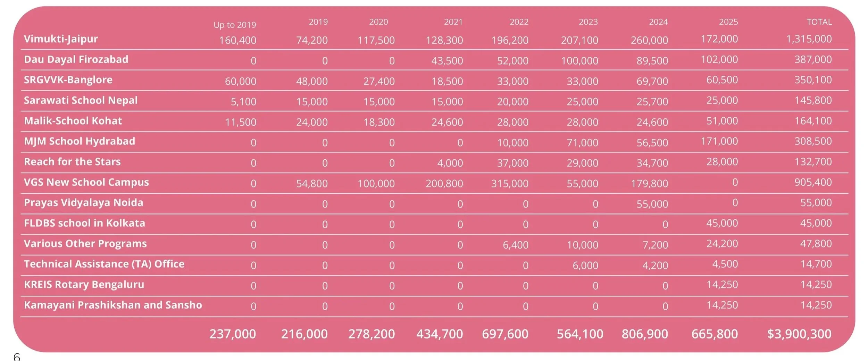
Task: Select the Up to 2019 column header
Action: (x=235, y=25)
